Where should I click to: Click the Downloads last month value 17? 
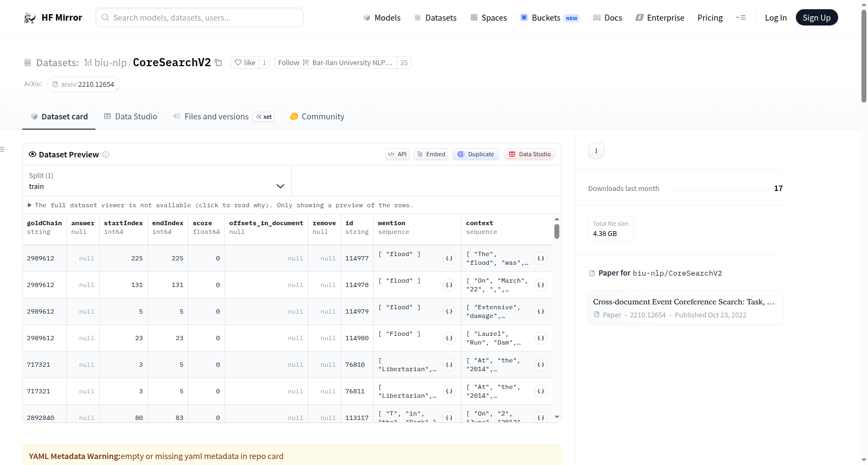(778, 188)
